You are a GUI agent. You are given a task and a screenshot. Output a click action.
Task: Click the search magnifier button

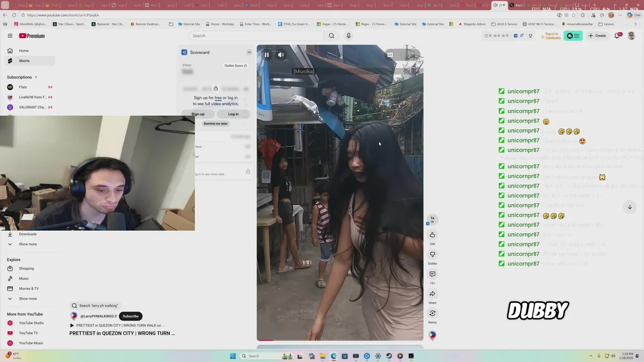pos(331,36)
